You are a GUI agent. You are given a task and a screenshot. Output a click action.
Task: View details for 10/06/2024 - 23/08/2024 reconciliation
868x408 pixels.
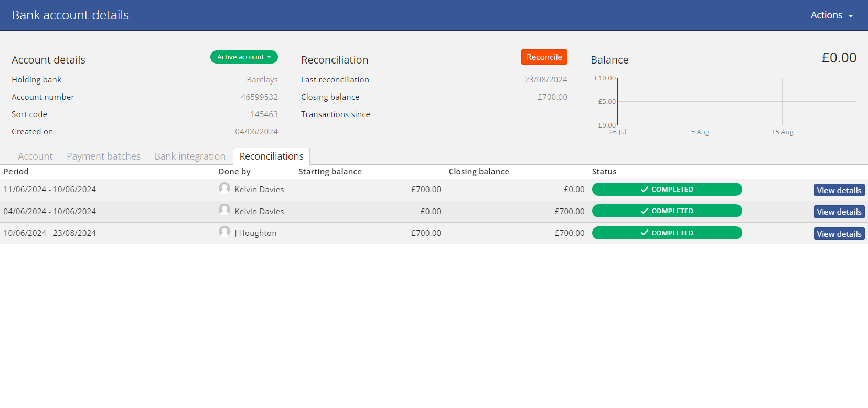839,234
